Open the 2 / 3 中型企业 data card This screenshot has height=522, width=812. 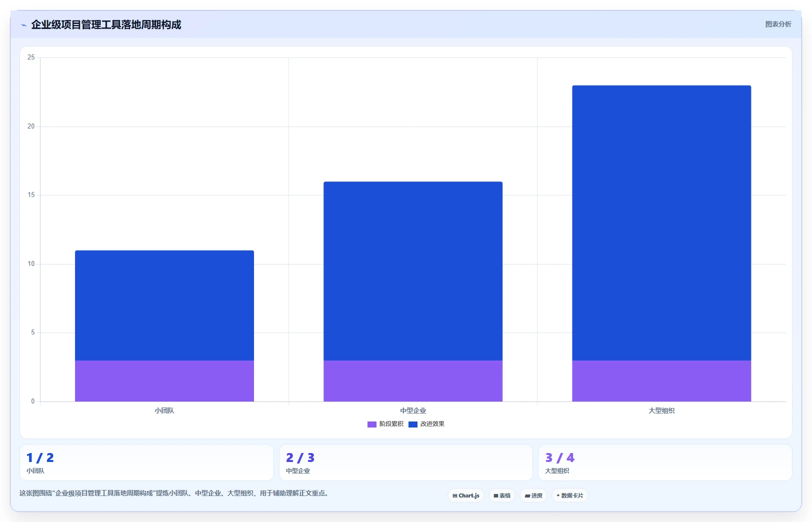click(405, 462)
